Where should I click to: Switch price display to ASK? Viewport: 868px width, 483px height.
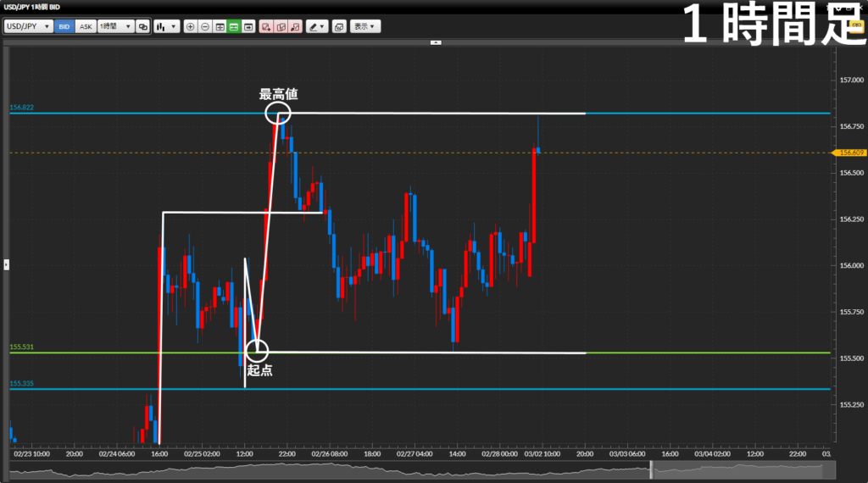(x=86, y=26)
